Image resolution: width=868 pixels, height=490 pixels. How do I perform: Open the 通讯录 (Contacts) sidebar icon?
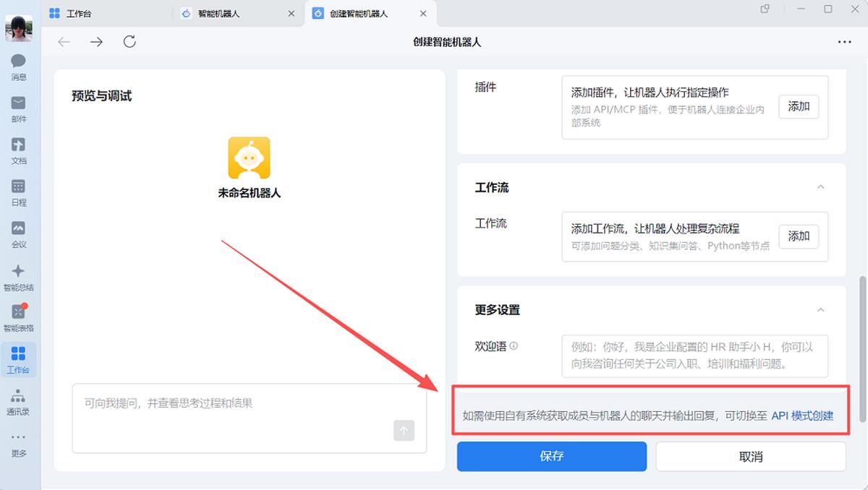click(x=19, y=401)
